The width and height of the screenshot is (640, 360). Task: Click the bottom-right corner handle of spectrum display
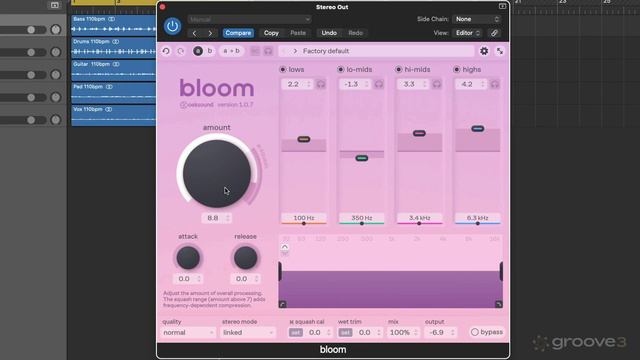pos(498,304)
